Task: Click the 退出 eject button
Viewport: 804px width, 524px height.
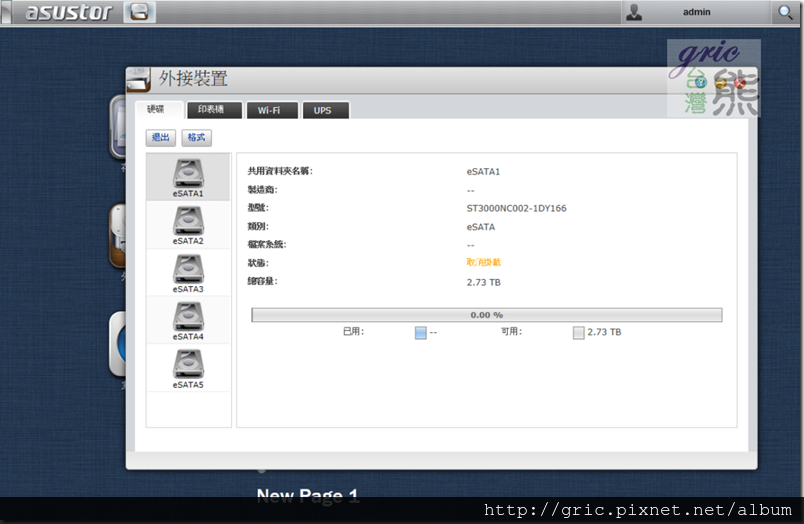Action: pyautogui.click(x=160, y=137)
